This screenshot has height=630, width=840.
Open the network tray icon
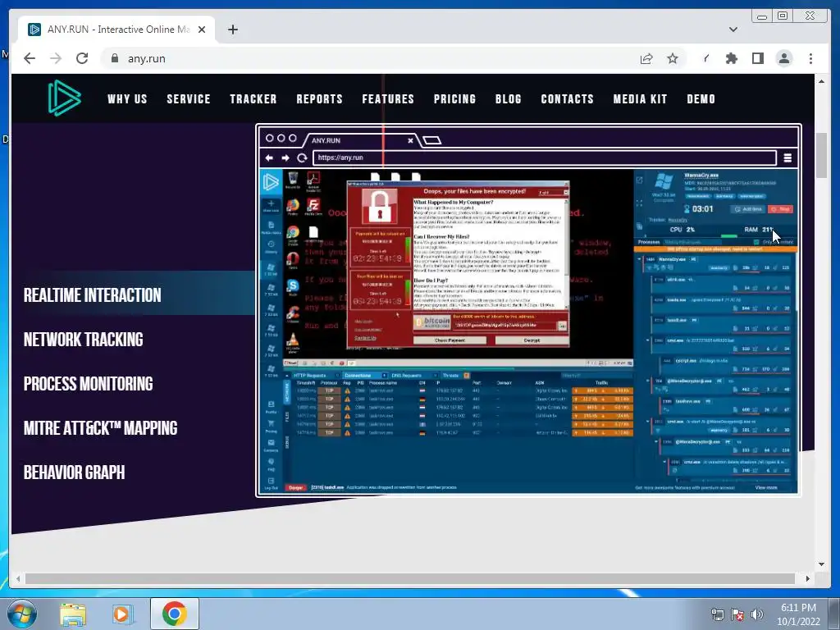pos(717,614)
